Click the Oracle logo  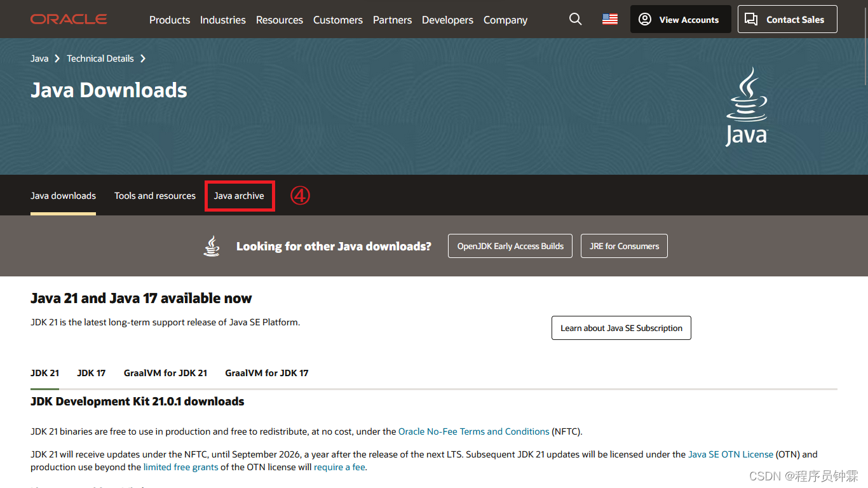(x=69, y=19)
